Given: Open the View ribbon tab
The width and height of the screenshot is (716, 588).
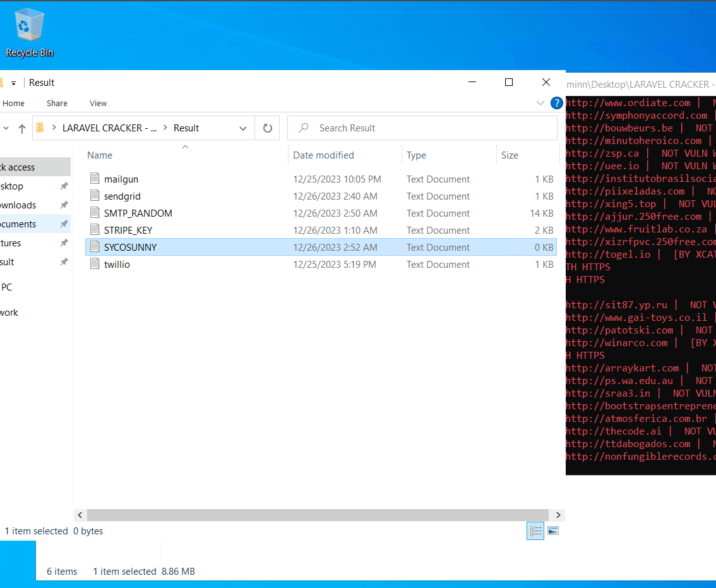Looking at the screenshot, I should pos(98,103).
